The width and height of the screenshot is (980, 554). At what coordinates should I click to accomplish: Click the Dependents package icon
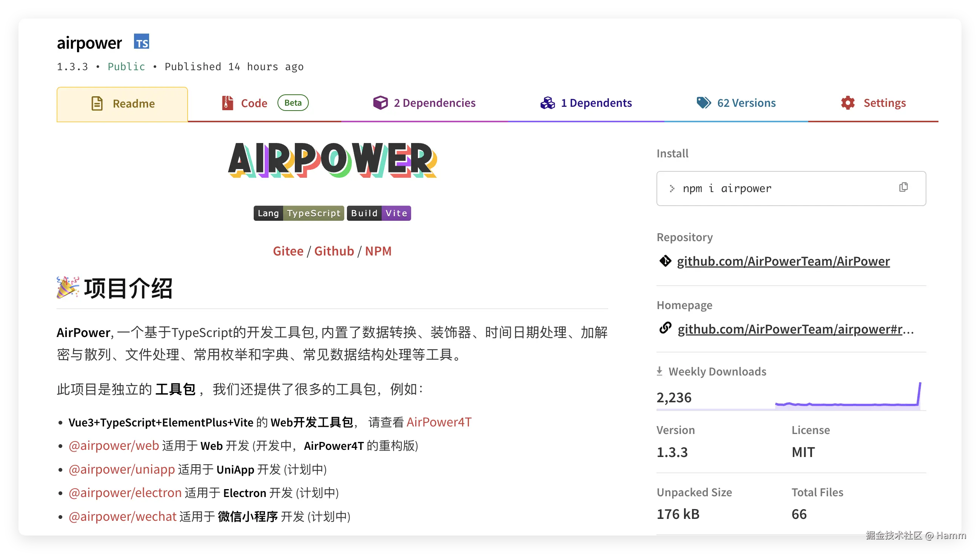pyautogui.click(x=547, y=102)
